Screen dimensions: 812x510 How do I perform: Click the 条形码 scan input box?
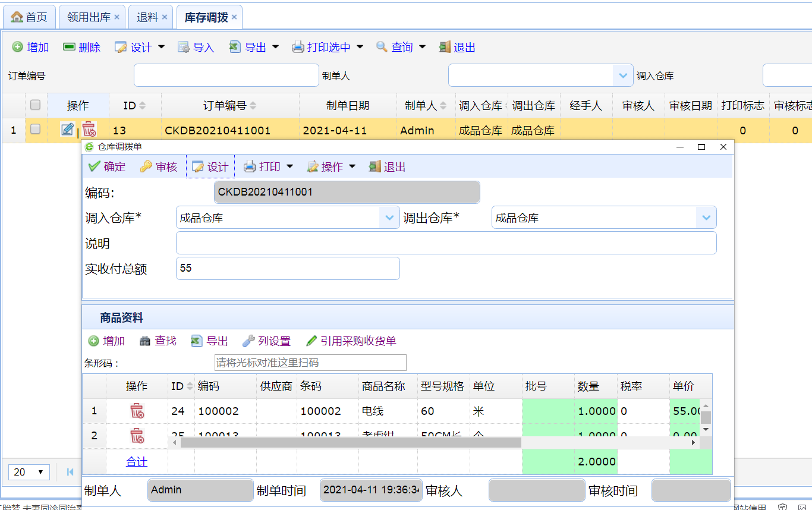(x=310, y=363)
